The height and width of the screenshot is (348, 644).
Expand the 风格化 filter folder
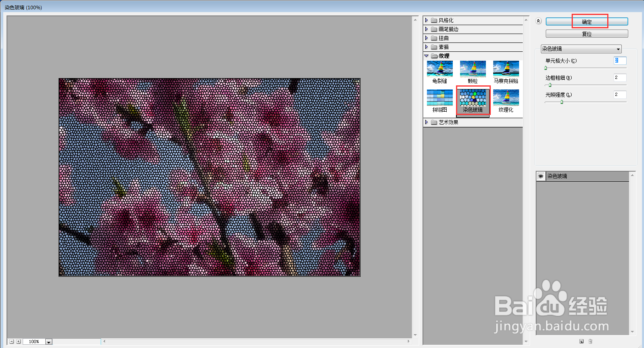[x=427, y=20]
